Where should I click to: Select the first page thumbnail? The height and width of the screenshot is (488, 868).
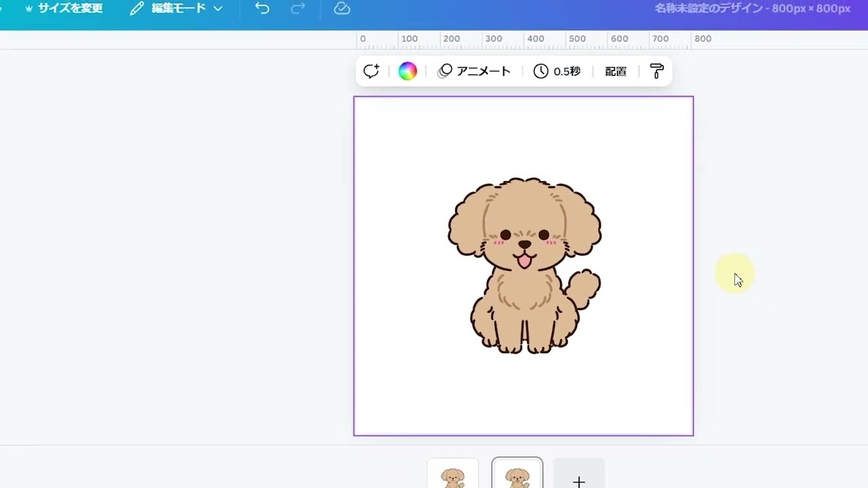coord(453,474)
